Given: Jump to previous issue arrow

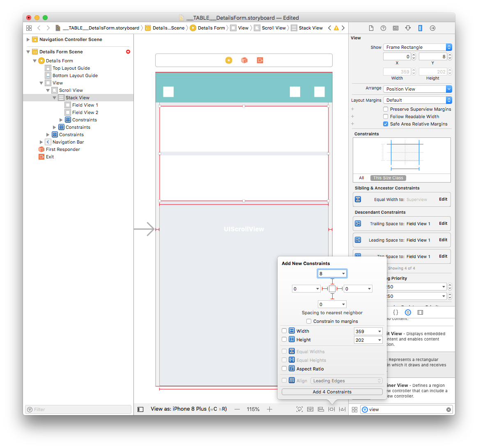Looking at the screenshot, I should pos(329,28).
